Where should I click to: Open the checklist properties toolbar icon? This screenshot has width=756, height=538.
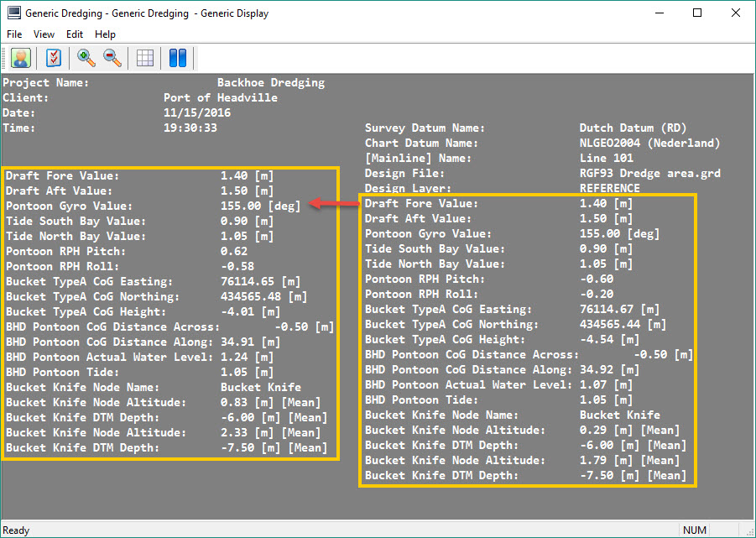coord(54,58)
